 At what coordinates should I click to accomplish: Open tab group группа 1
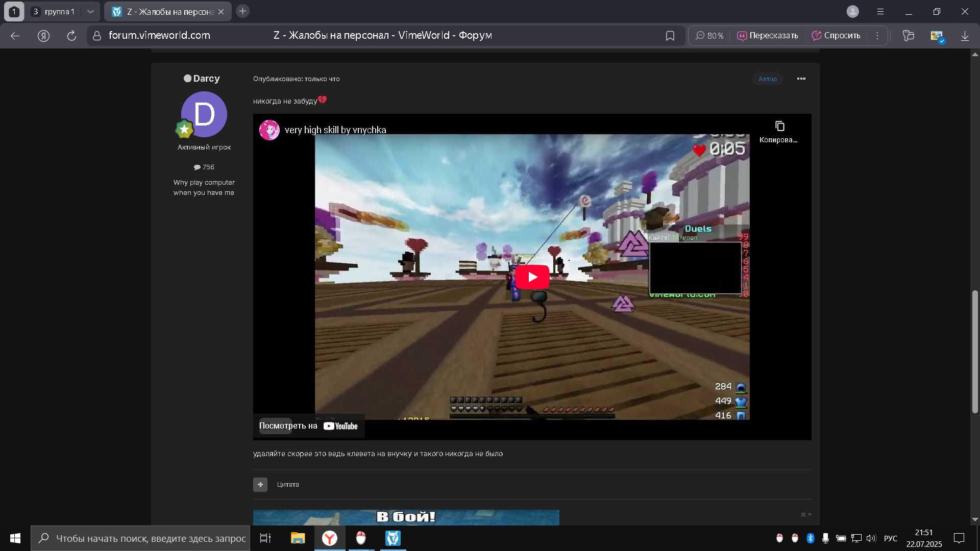[53, 11]
